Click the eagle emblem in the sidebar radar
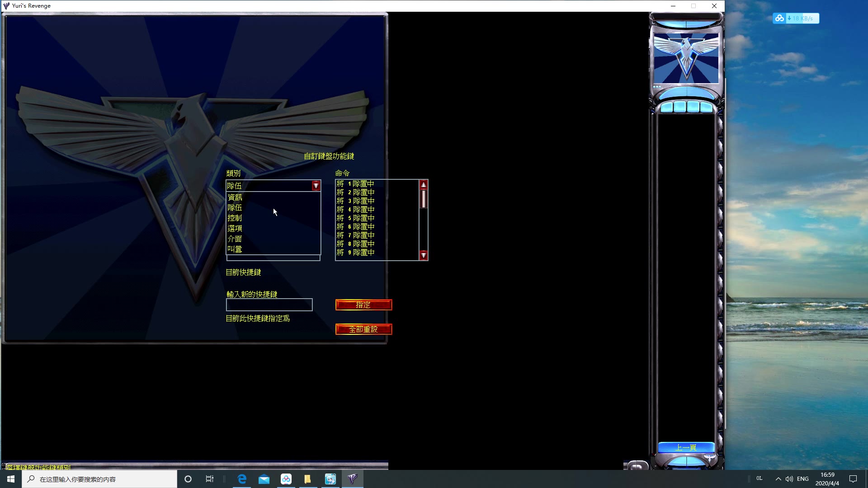 pos(686,58)
